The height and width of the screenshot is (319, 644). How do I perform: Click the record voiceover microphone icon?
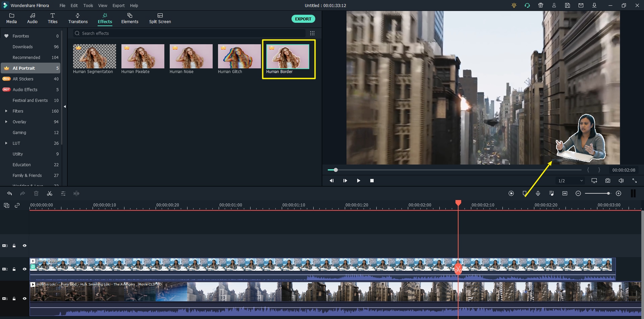(x=538, y=193)
